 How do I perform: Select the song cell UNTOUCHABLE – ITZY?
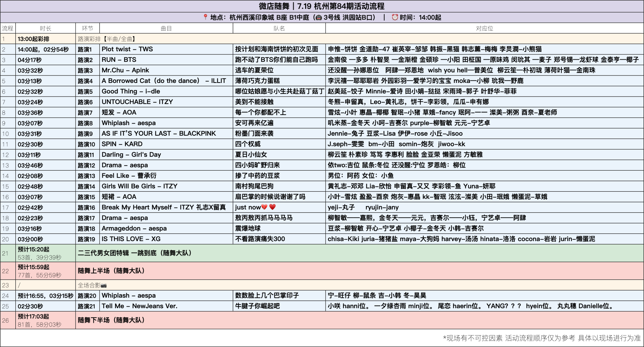coord(166,102)
